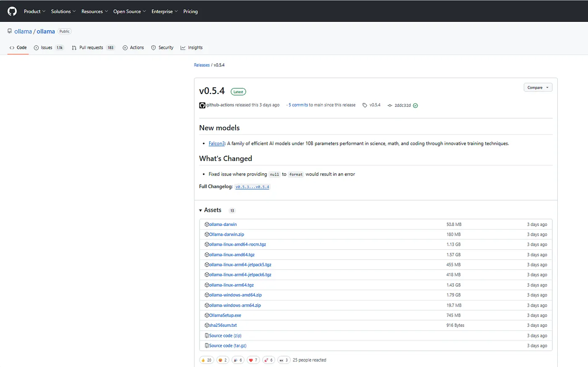Download ollama-linux-amd64-rocm.tgz
The height and width of the screenshot is (367, 588).
[x=237, y=244]
